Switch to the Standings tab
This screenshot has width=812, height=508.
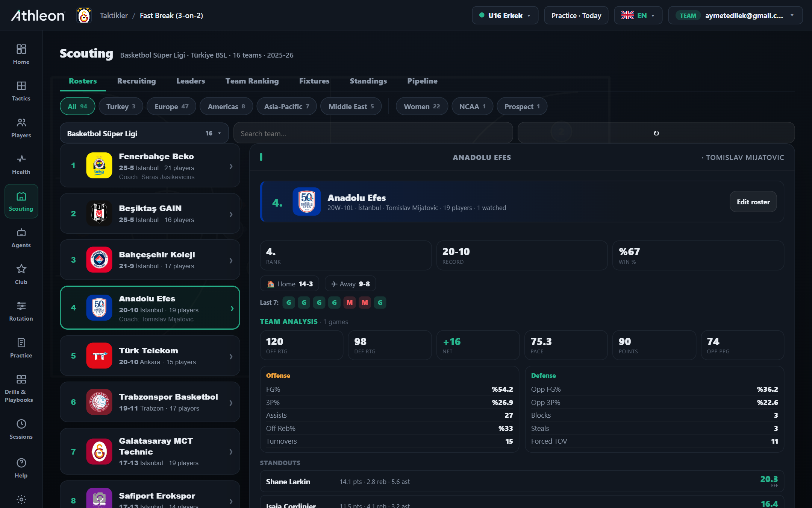coord(368,81)
